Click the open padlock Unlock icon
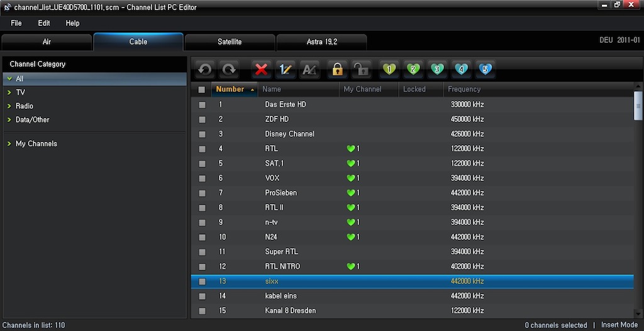Screen dimensions: 644x331 [360, 69]
